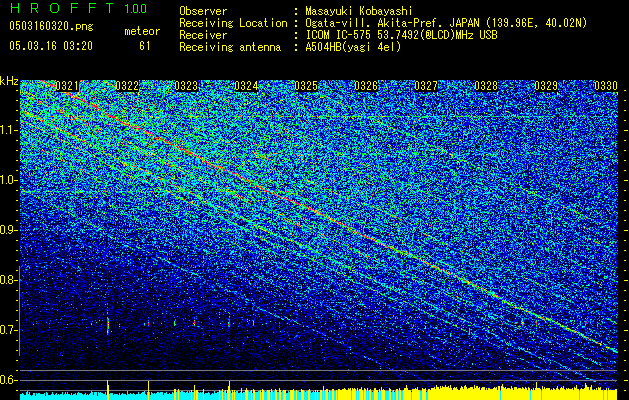Click the 0330 time marker
Image resolution: width=629 pixels, height=400 pixels.
(606, 86)
